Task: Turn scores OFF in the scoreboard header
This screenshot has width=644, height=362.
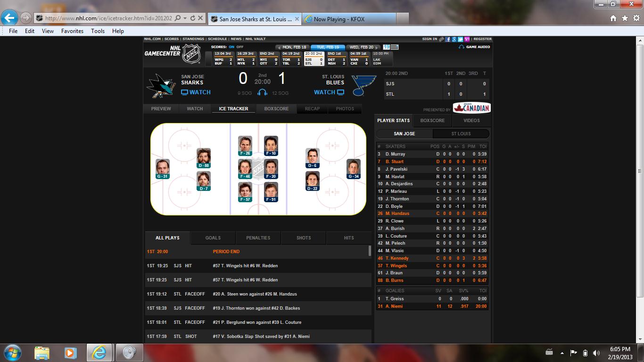Action: click(240, 47)
